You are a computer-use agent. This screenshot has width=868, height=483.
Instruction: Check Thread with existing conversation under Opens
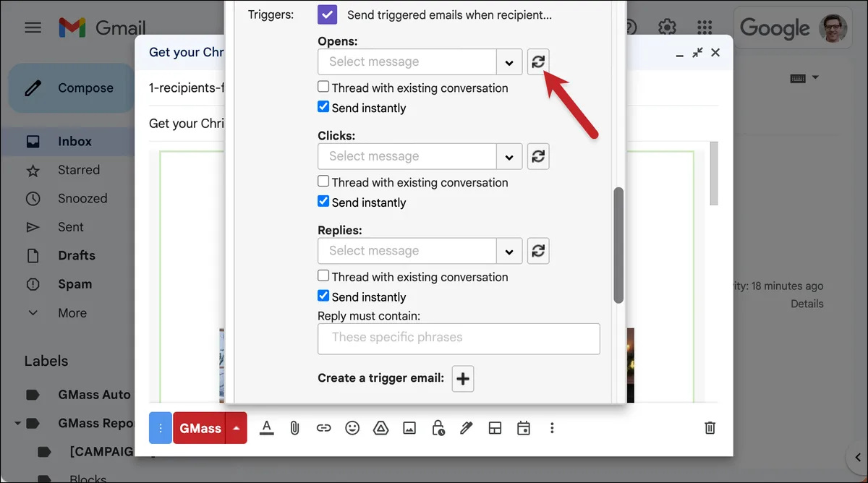point(323,87)
